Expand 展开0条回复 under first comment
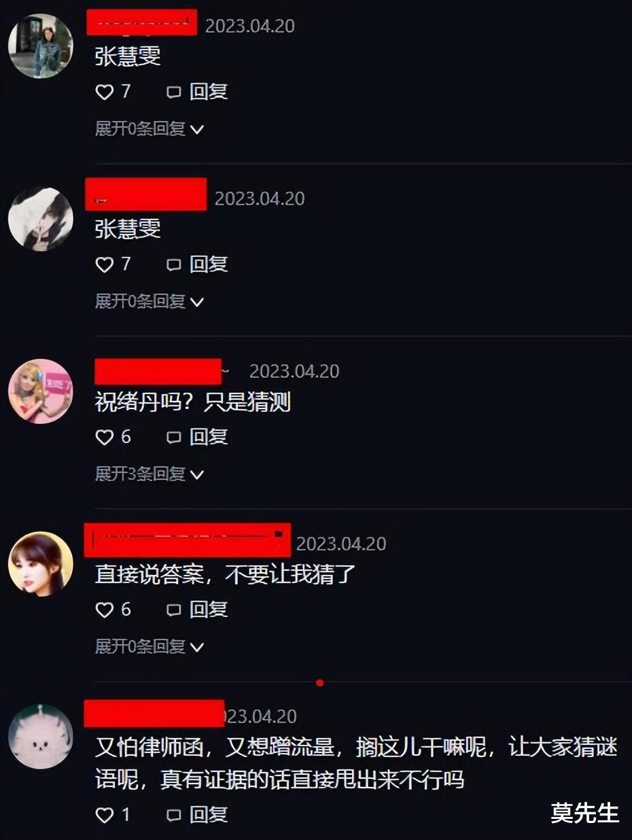The width and height of the screenshot is (632, 840). [150, 128]
